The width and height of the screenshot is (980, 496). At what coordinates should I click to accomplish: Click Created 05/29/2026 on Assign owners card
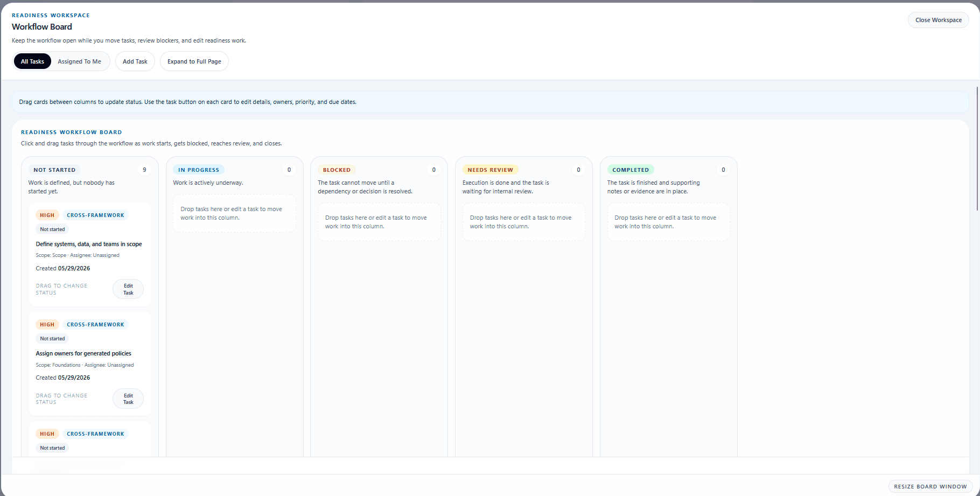pos(63,378)
